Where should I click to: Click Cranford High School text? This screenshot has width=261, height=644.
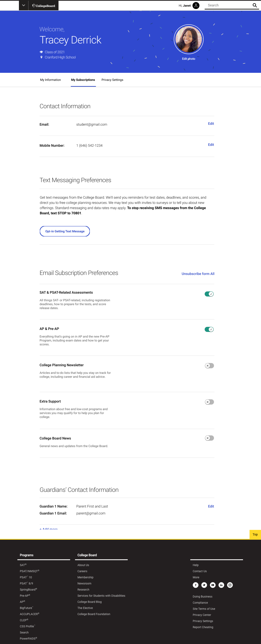point(60,57)
